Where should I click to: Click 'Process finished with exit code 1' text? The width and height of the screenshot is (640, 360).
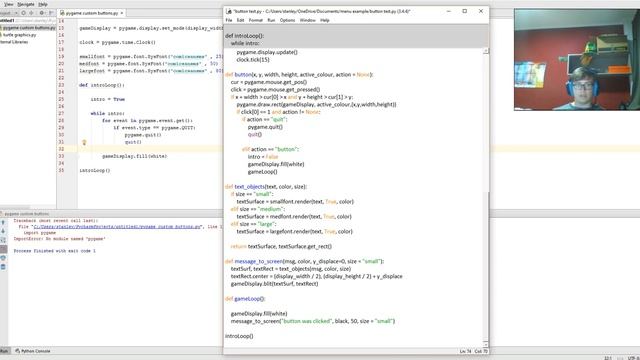point(54,251)
